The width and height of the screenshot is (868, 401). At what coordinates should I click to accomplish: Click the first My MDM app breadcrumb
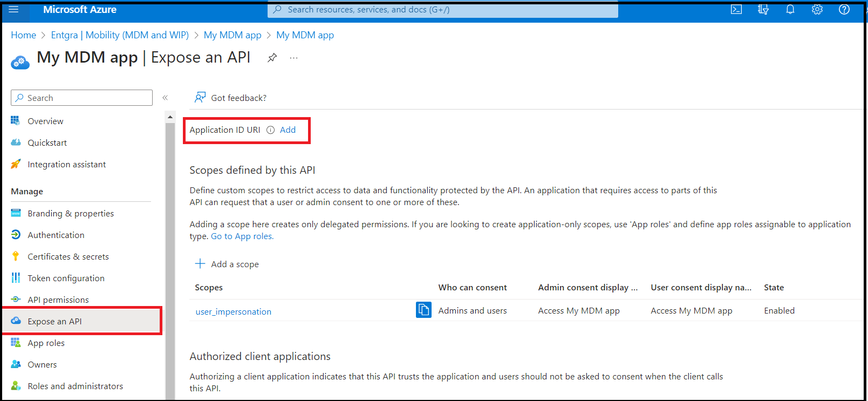[233, 35]
